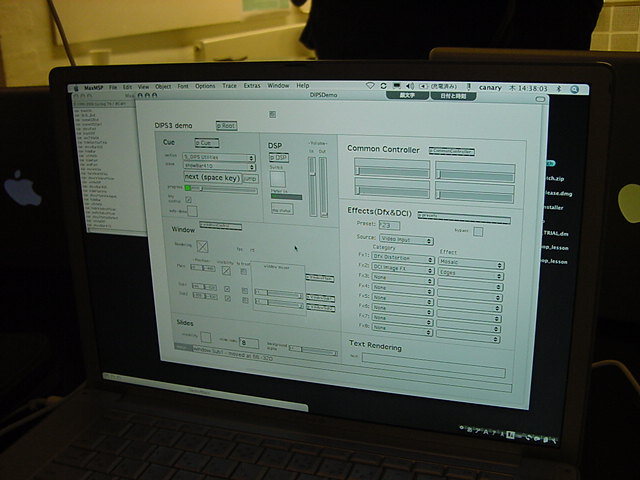The width and height of the screenshot is (640, 480).
Task: Click the Effects Preset number box
Action: point(389,225)
